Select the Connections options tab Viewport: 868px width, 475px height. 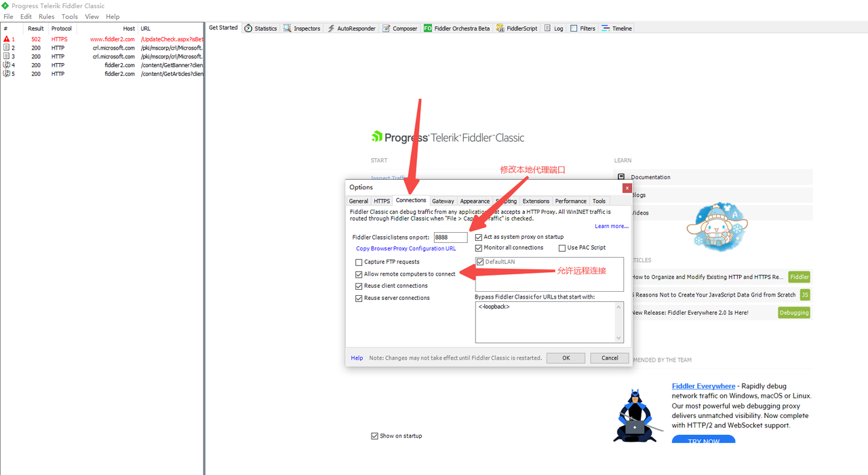tap(411, 200)
